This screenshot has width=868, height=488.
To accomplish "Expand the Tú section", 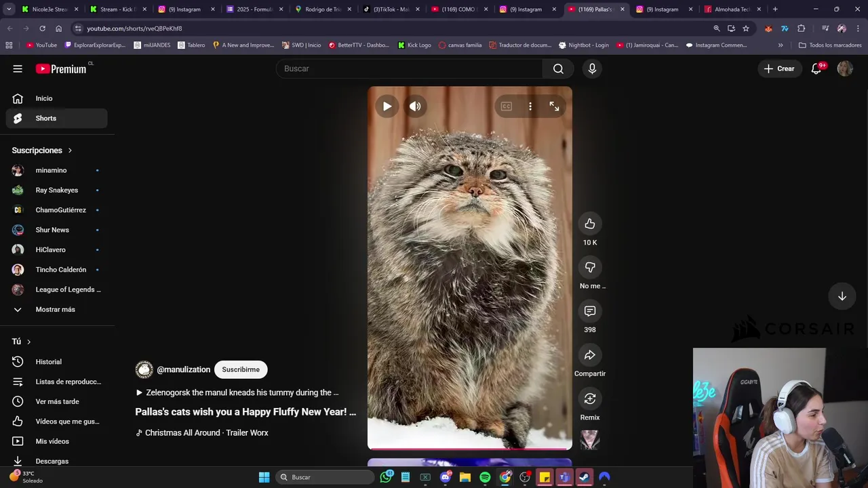I will [x=22, y=342].
